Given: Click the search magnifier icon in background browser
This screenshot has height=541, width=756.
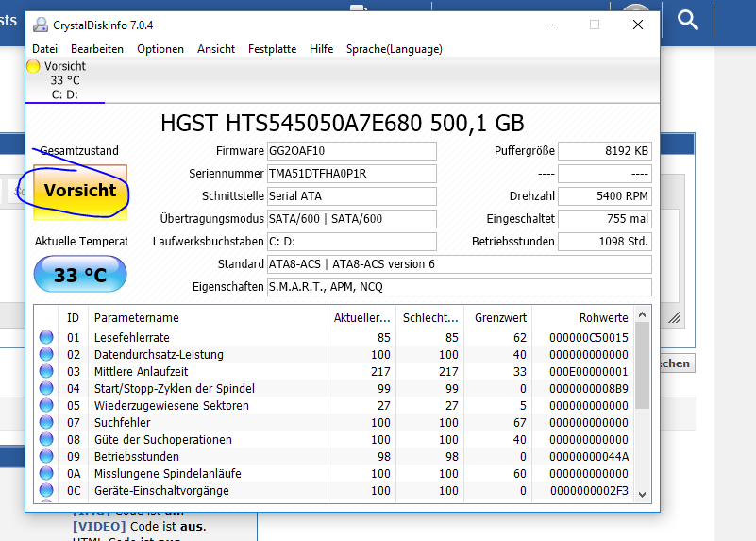Looking at the screenshot, I should tap(687, 20).
